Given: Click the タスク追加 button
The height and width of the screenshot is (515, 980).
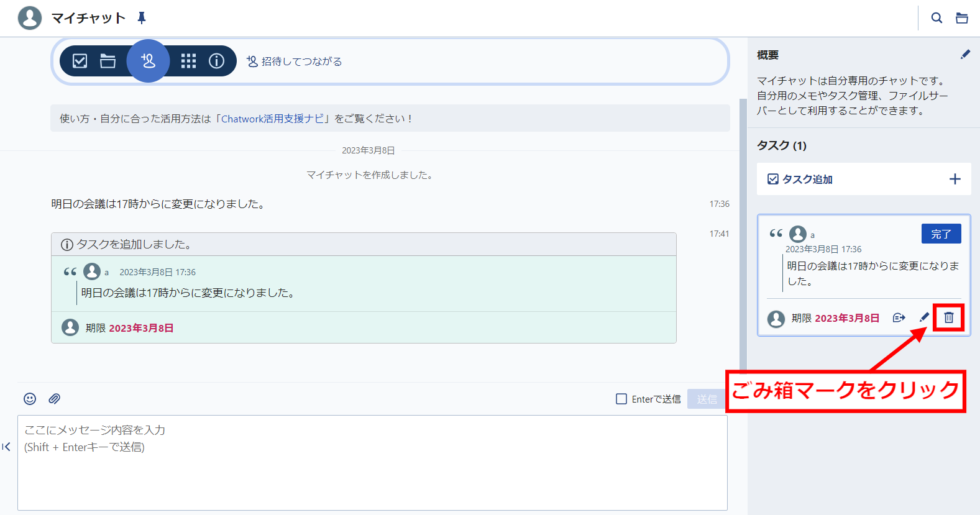Looking at the screenshot, I should pyautogui.click(x=864, y=179).
